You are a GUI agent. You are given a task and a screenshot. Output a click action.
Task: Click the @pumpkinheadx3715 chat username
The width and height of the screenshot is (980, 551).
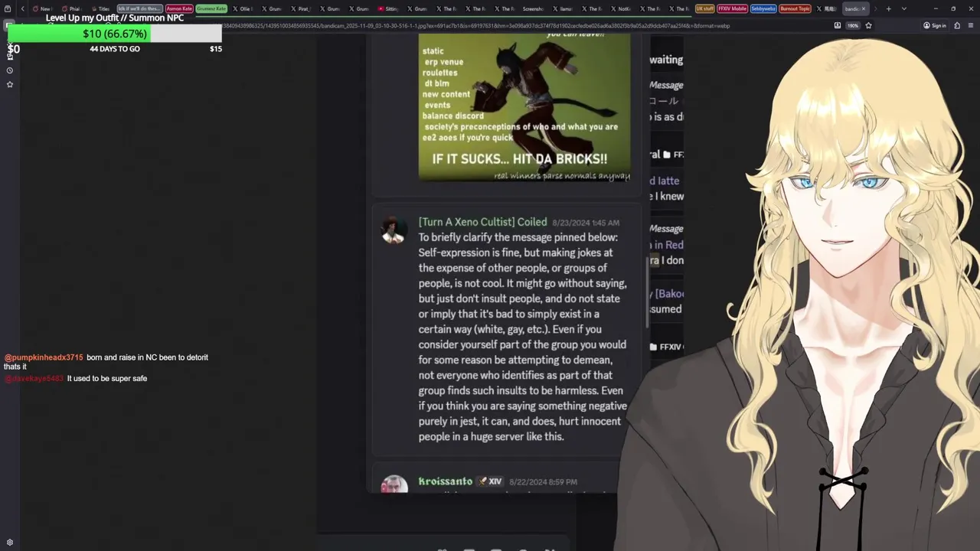pyautogui.click(x=44, y=357)
